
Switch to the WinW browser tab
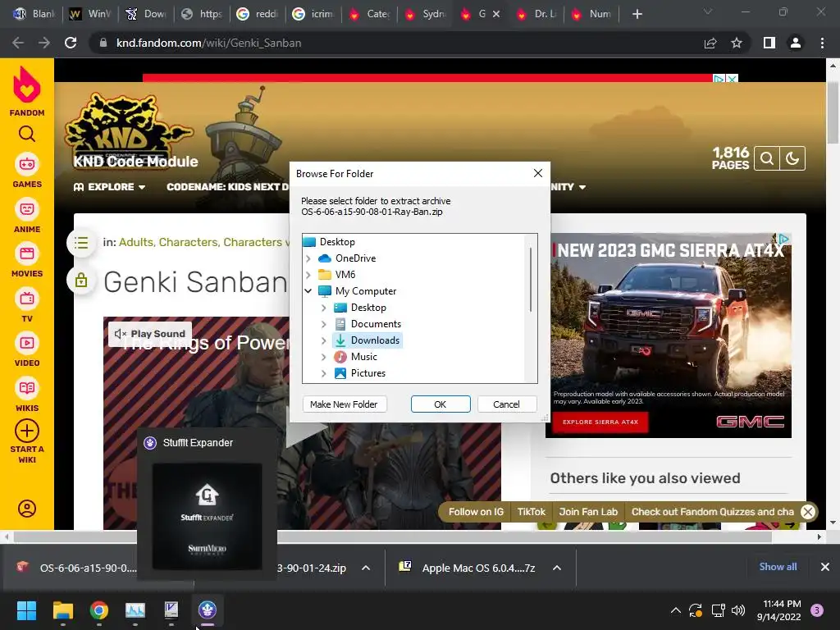(90, 14)
